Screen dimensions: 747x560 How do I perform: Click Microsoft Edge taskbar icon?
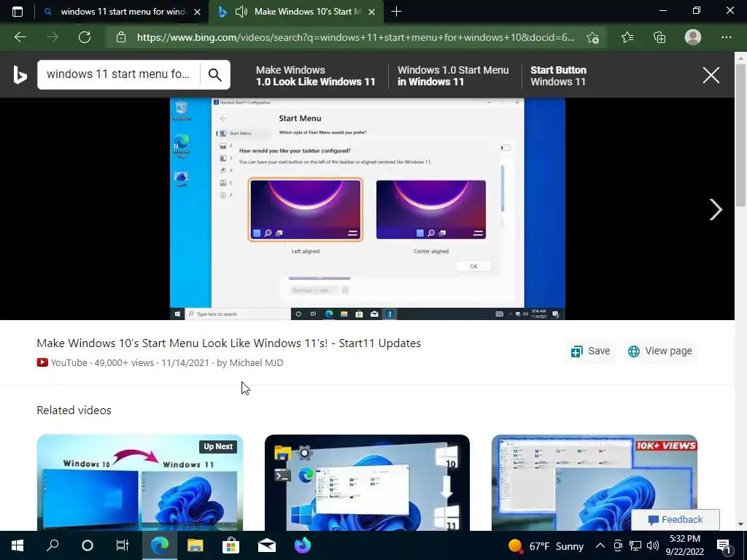coord(160,545)
